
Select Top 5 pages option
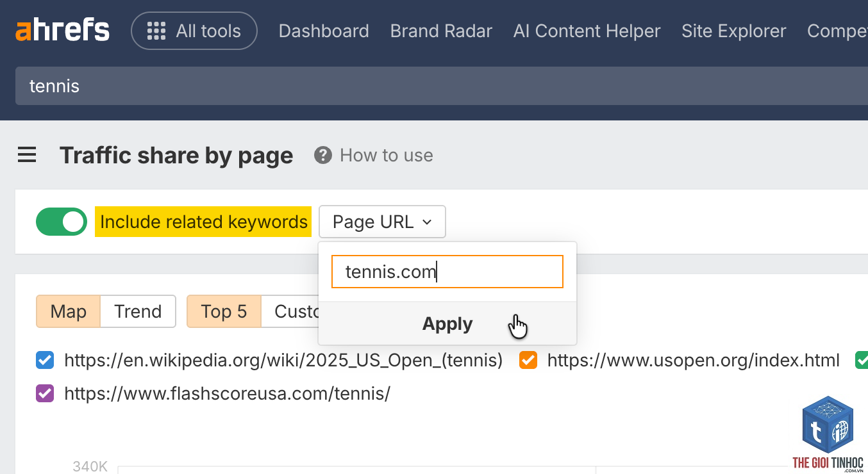click(x=224, y=311)
